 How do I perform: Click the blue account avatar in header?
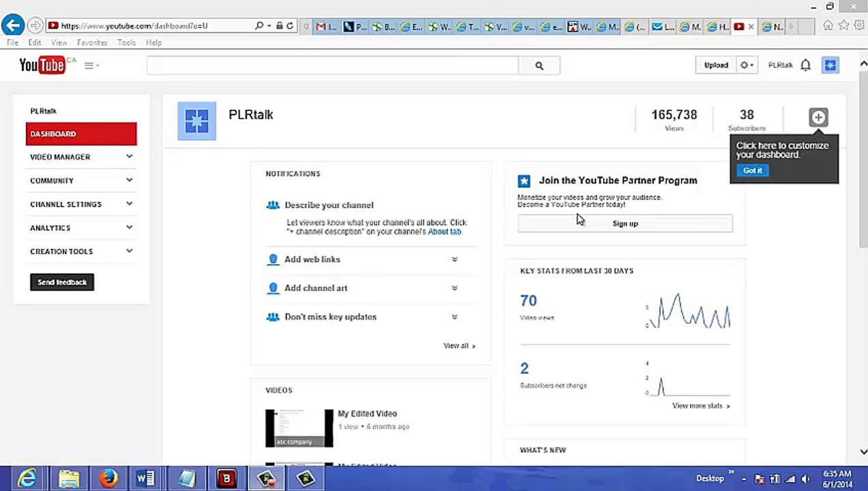(x=830, y=65)
